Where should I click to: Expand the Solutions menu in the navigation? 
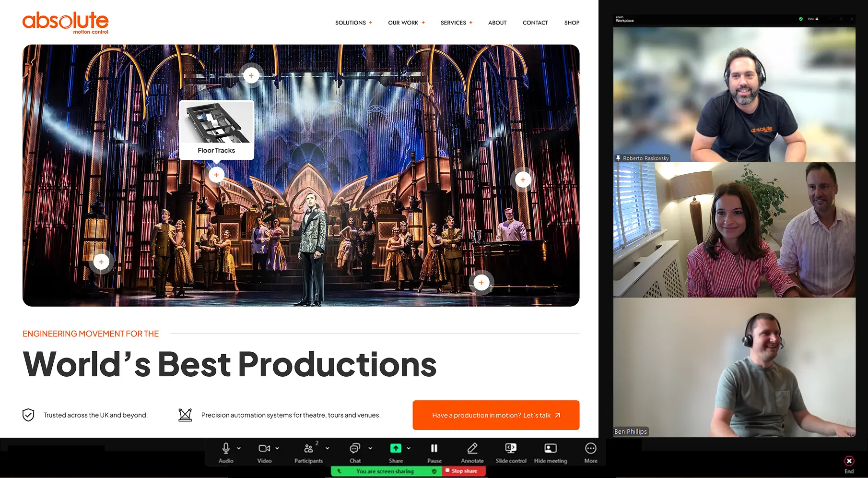coord(353,23)
